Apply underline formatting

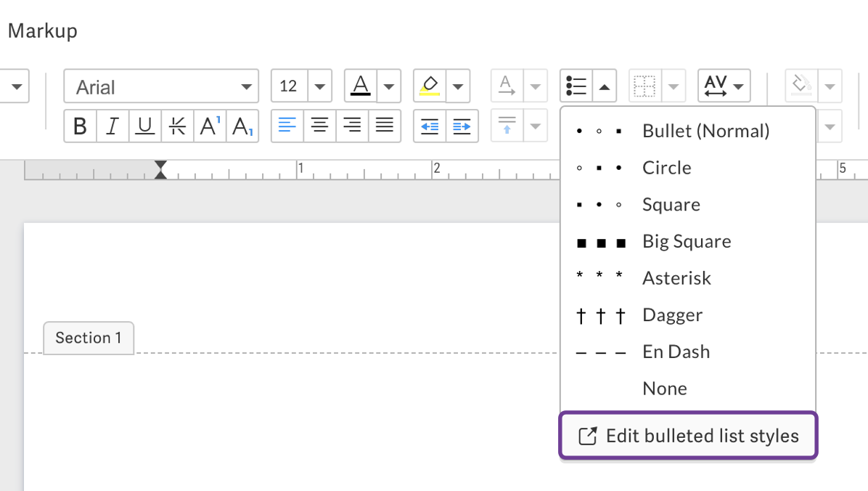click(144, 126)
